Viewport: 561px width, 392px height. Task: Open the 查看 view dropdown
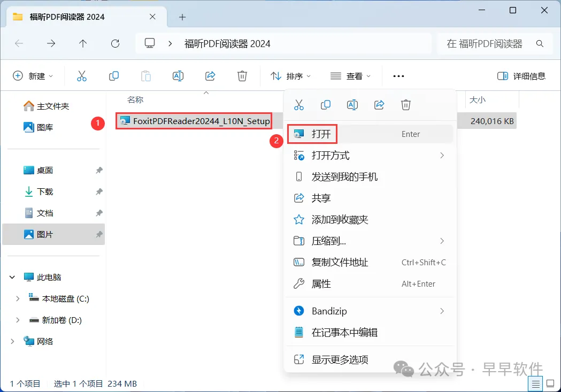pos(350,76)
